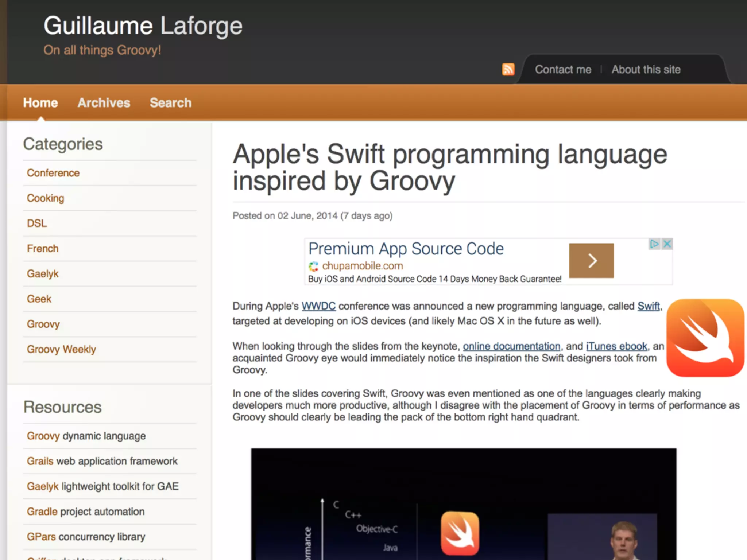747x560 pixels.
Task: Follow the WWDC hyperlink
Action: point(318,306)
